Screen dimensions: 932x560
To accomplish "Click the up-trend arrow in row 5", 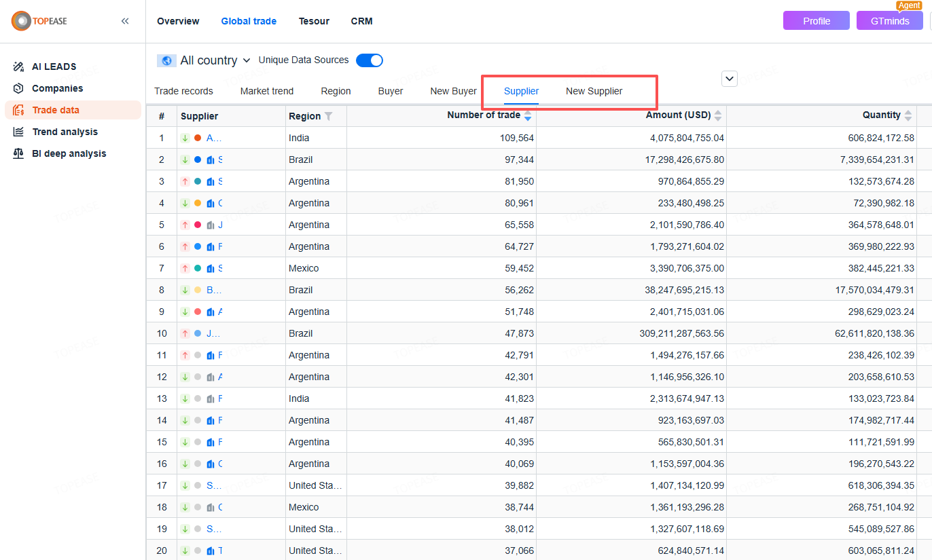I will 185,225.
